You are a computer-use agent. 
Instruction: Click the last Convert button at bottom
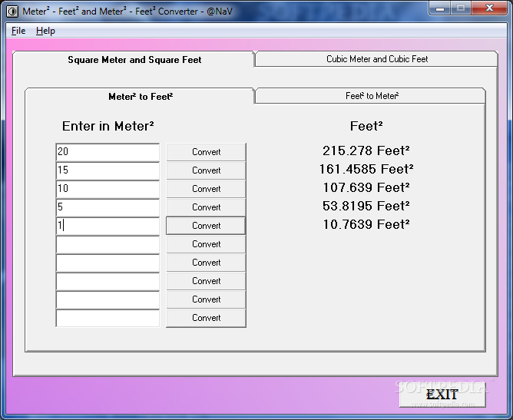(206, 318)
